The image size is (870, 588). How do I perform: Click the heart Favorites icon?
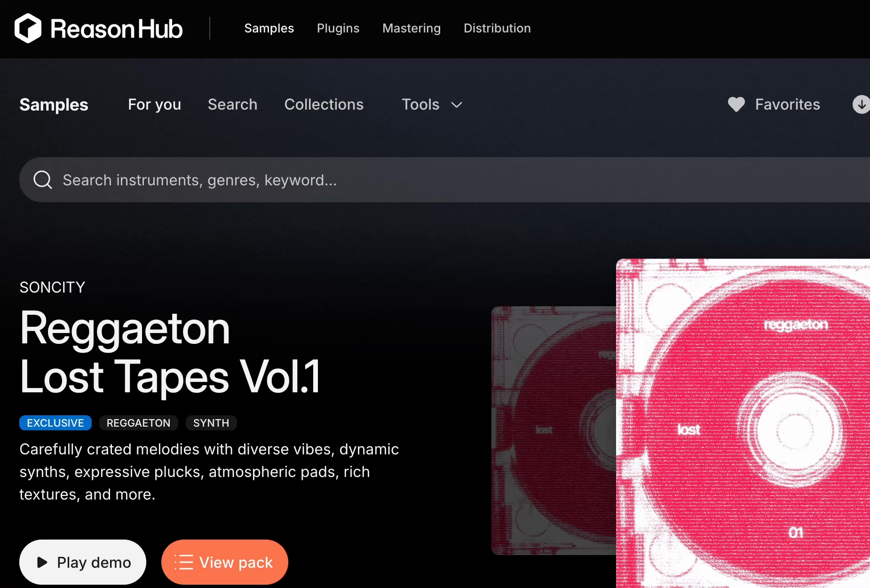click(736, 104)
